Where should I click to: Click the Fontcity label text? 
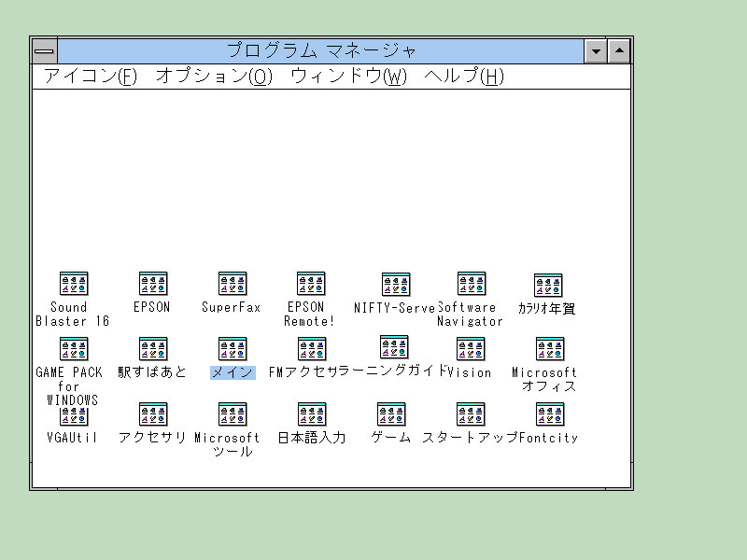(548, 438)
